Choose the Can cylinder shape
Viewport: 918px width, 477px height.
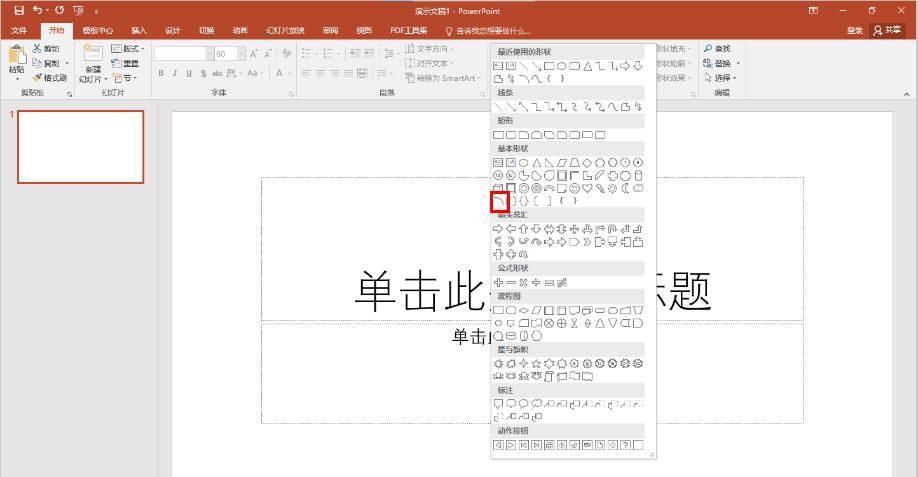tap(638, 176)
